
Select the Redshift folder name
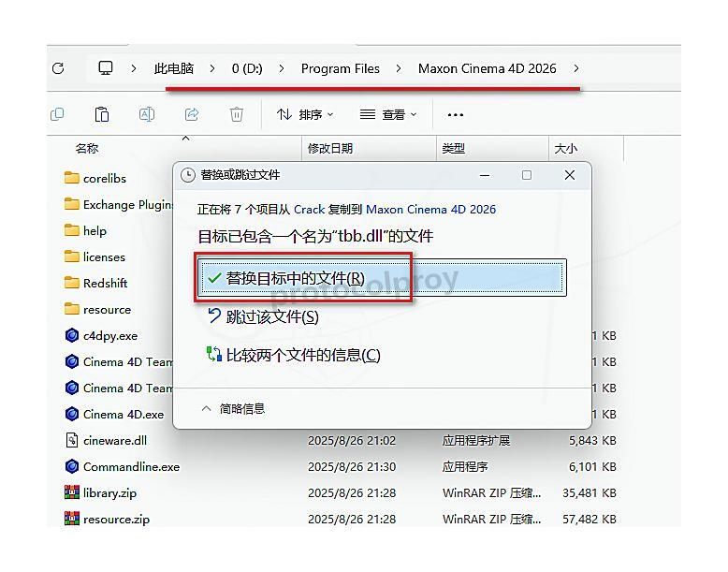point(105,283)
